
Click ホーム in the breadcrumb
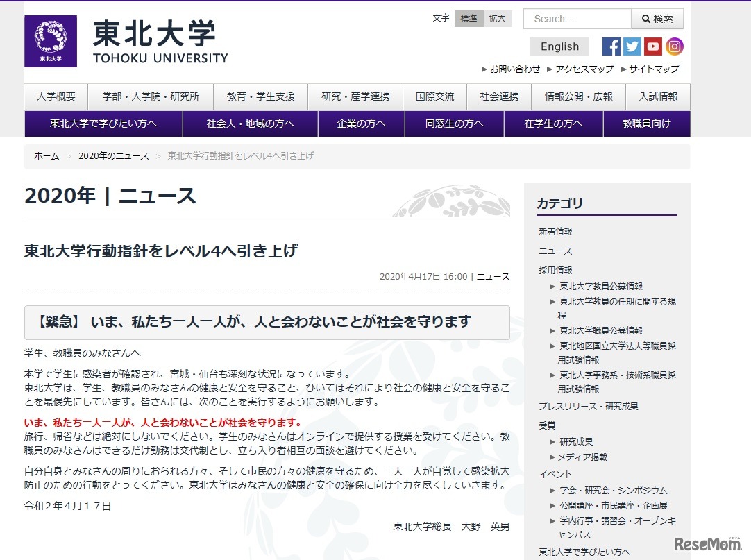[47, 156]
